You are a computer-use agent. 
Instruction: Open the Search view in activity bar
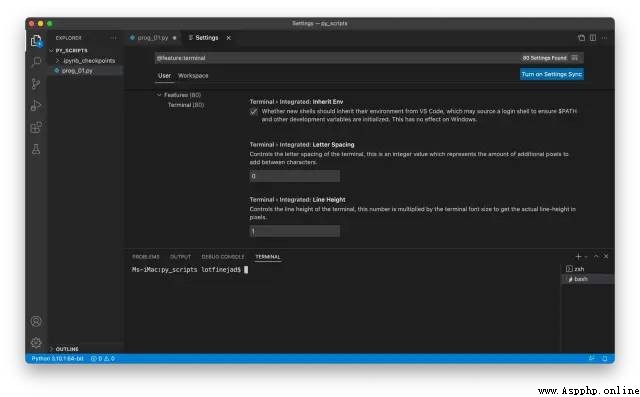36,62
